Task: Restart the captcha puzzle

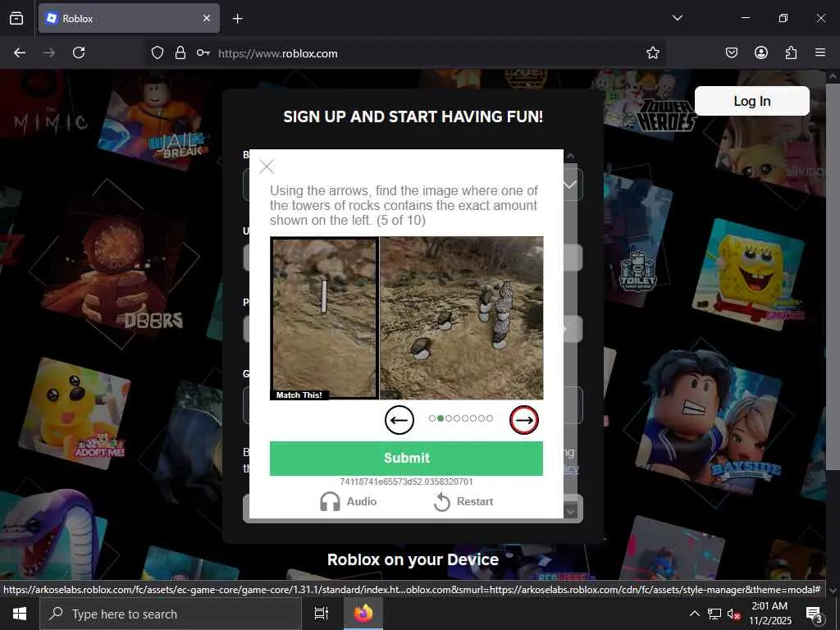Action: [463, 501]
